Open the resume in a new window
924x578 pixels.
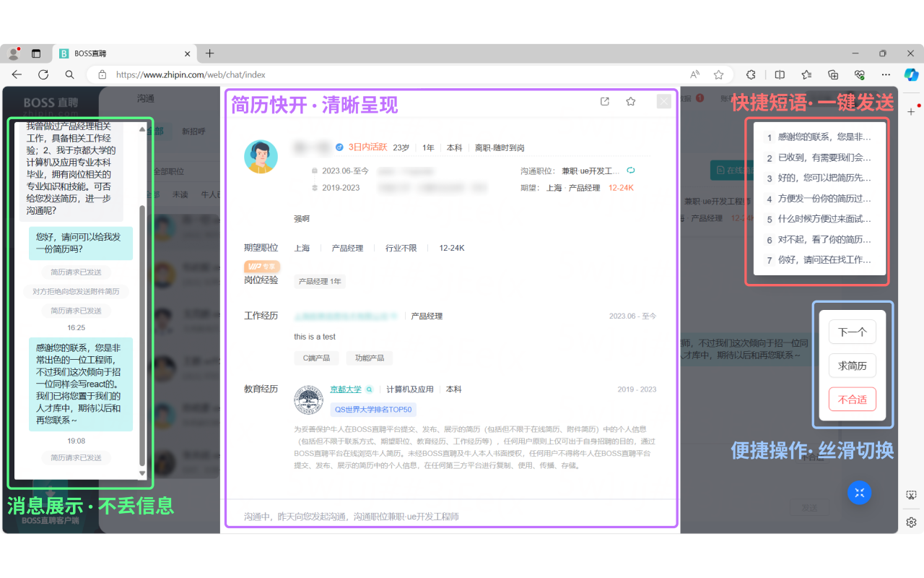click(x=604, y=101)
